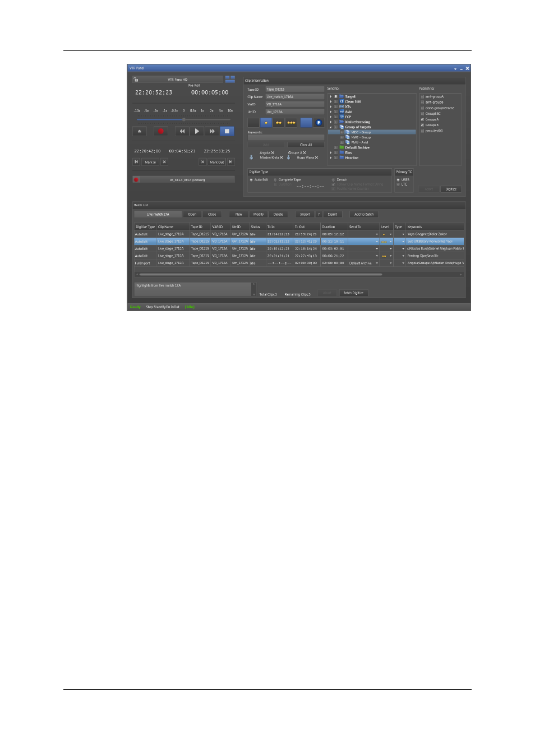Uncheck GroupeA in Publish to
Screen dimensions: 535x756
[422, 119]
